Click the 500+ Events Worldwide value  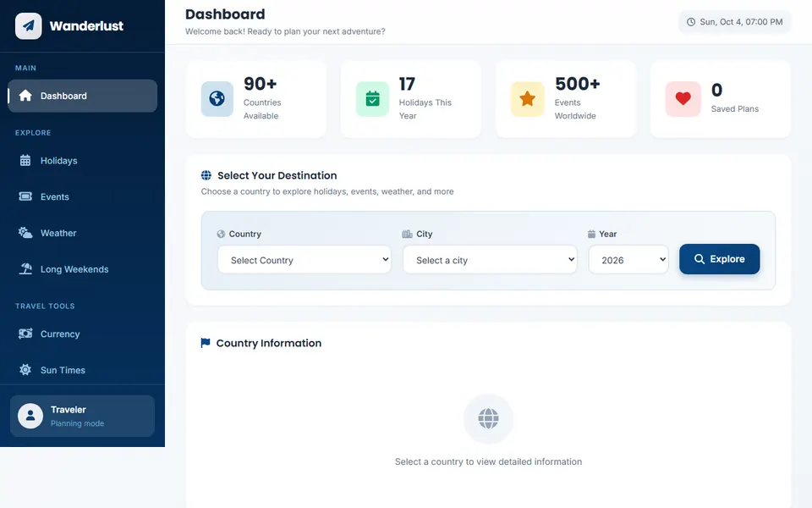(x=578, y=84)
